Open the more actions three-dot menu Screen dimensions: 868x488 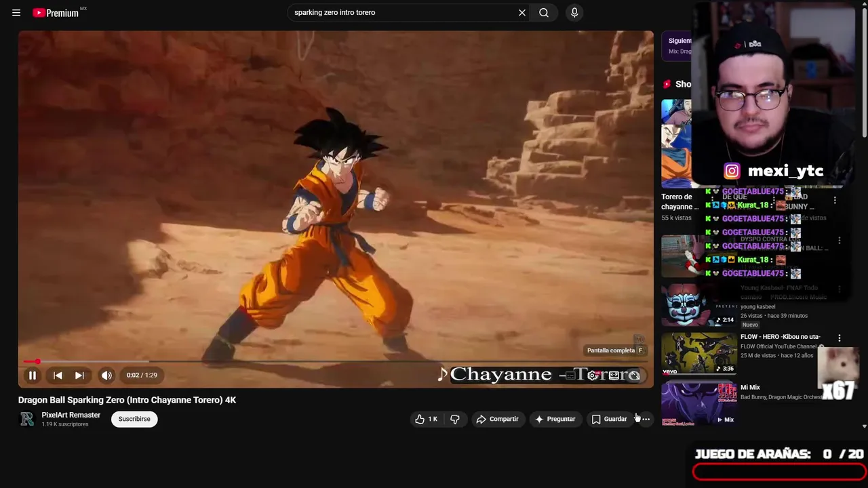(x=646, y=420)
